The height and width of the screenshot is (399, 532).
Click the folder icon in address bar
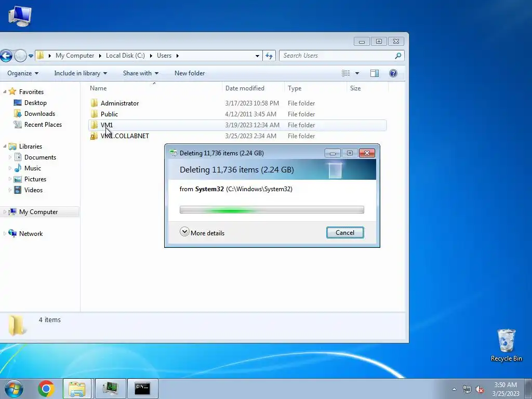click(41, 55)
